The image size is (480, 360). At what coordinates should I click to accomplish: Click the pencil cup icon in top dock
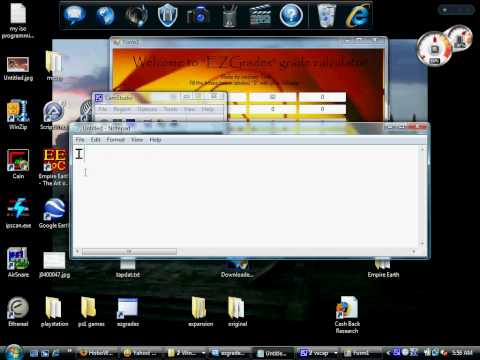[x=229, y=15]
